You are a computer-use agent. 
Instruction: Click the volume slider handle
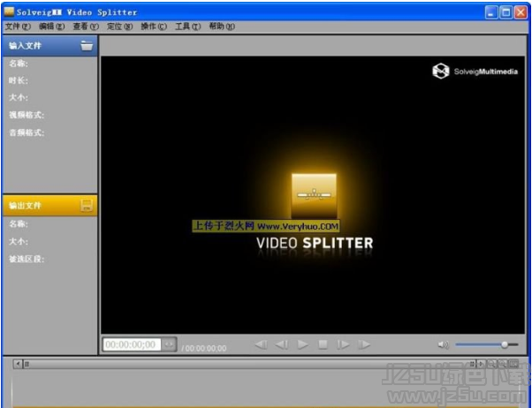coord(505,344)
